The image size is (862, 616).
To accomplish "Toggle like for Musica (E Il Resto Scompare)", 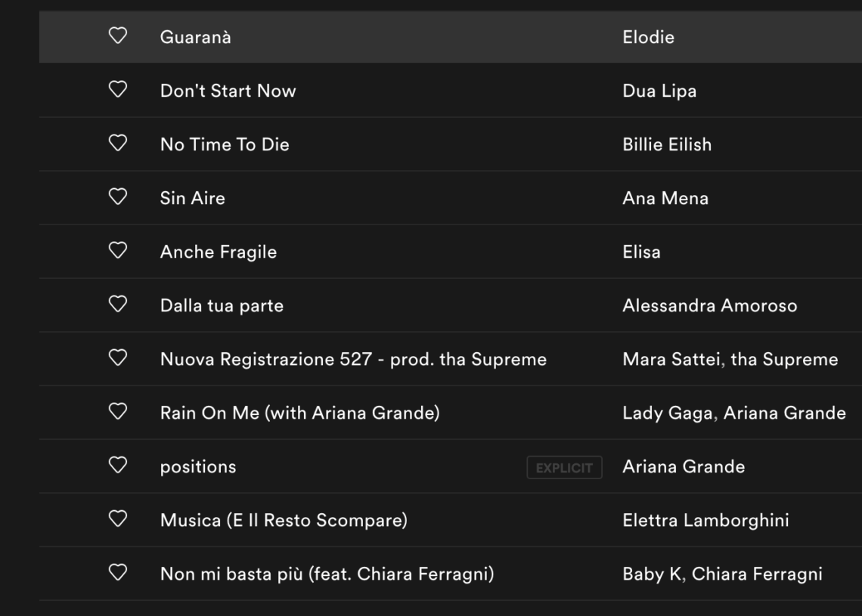I will (116, 519).
